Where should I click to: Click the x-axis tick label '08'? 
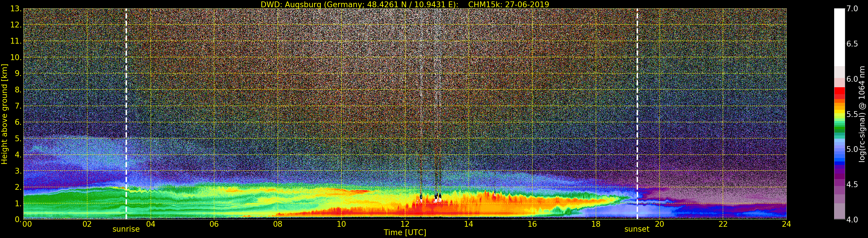(x=278, y=224)
